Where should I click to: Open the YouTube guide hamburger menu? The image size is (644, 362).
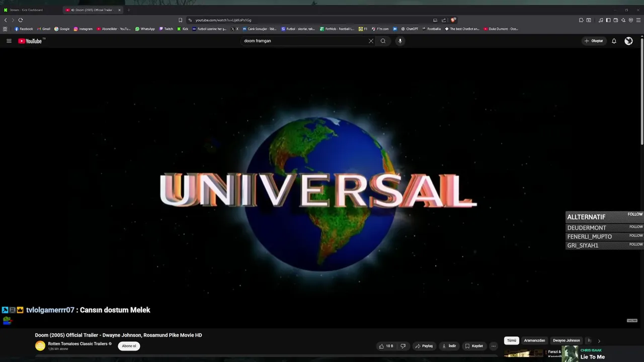(x=9, y=41)
